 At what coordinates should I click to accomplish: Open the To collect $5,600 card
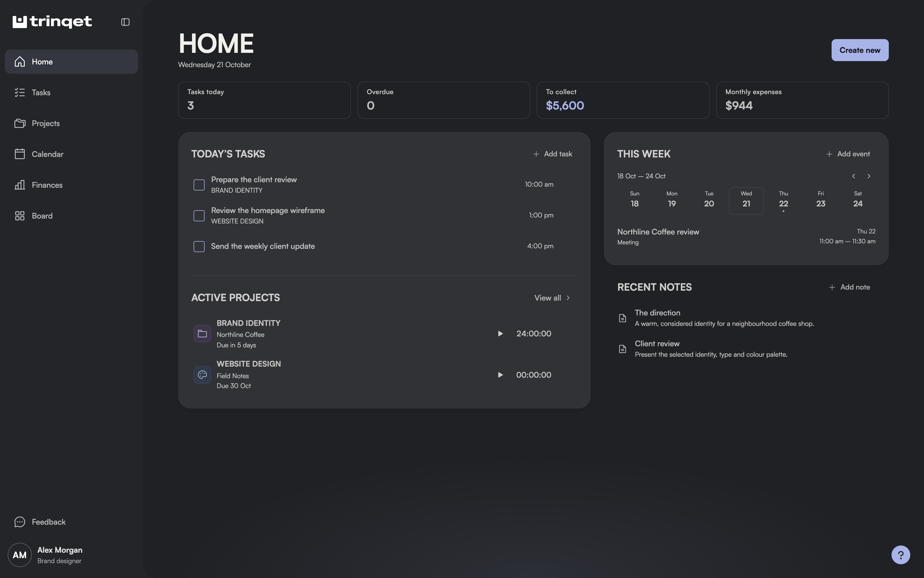(x=623, y=100)
